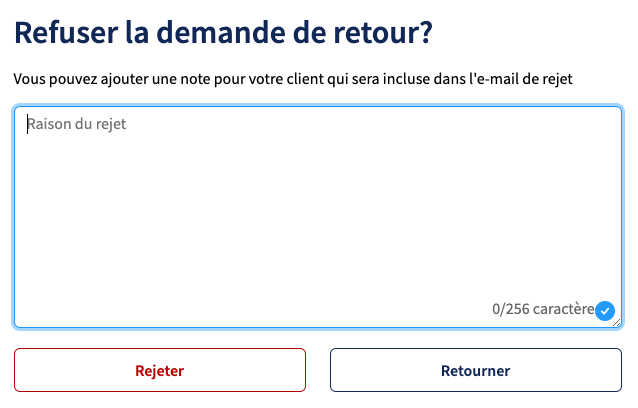Click the empty middle of the note box
This screenshot has height=408, width=638.
coord(318,217)
